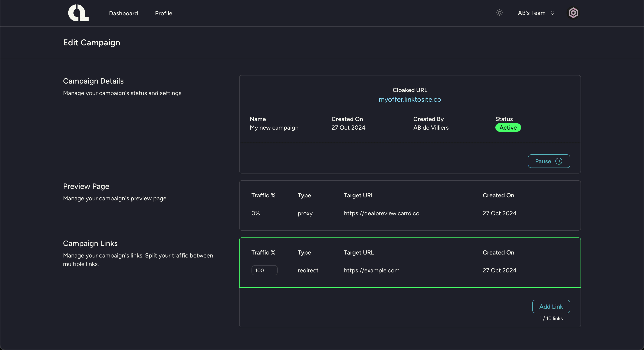Open the AB's Team switcher dropdown
This screenshot has height=350, width=644.
532,13
